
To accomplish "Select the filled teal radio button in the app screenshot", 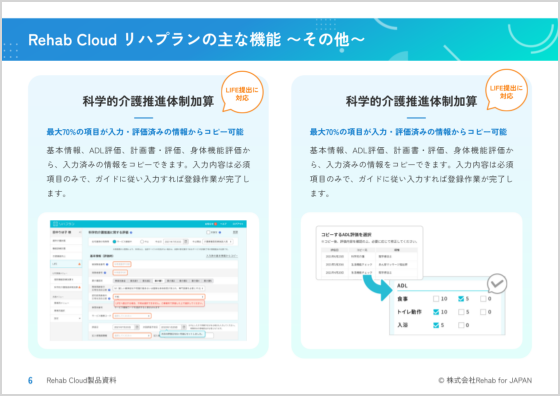I will [x=115, y=242].
